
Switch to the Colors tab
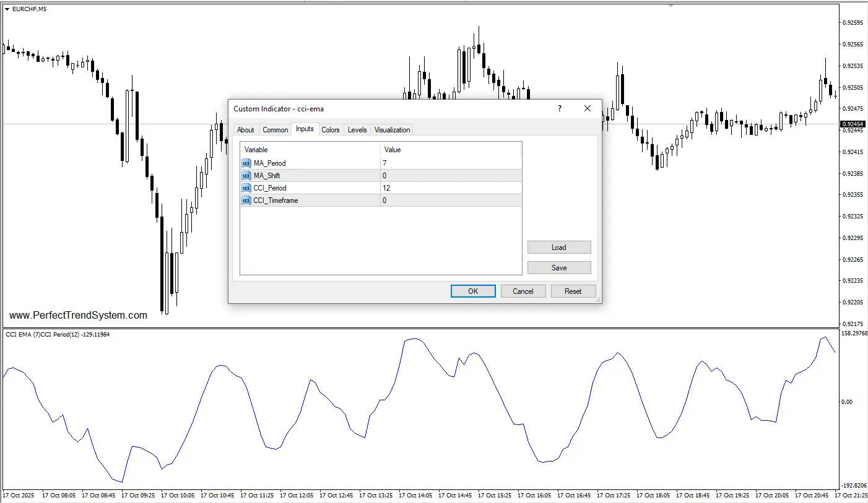pos(331,130)
